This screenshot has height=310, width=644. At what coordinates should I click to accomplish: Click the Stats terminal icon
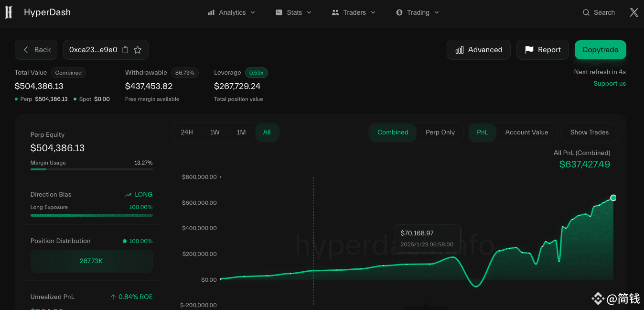(x=279, y=12)
